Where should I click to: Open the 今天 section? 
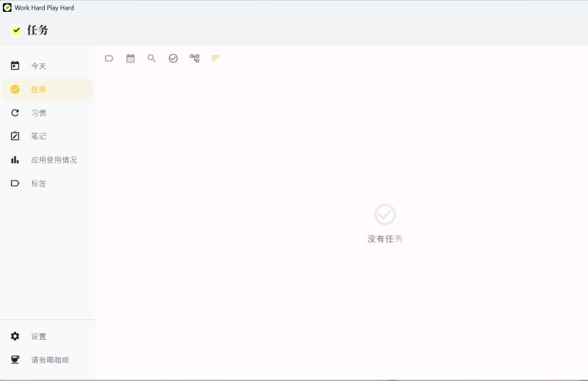coord(47,66)
